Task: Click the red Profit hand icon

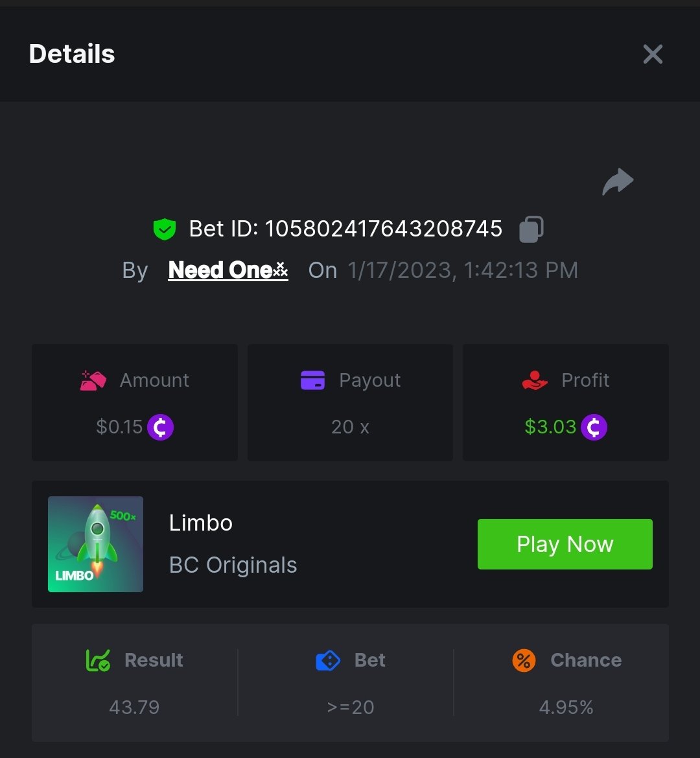Action: pos(535,380)
